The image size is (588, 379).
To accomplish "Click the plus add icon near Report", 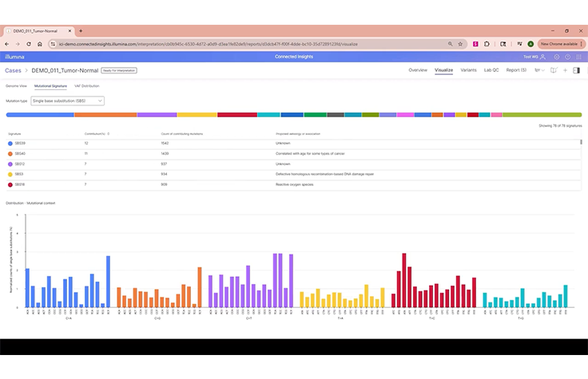I will click(565, 70).
